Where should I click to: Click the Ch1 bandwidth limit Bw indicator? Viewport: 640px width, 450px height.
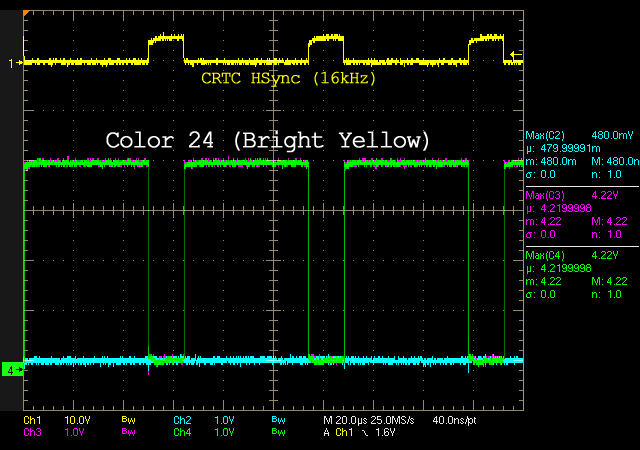[129, 420]
